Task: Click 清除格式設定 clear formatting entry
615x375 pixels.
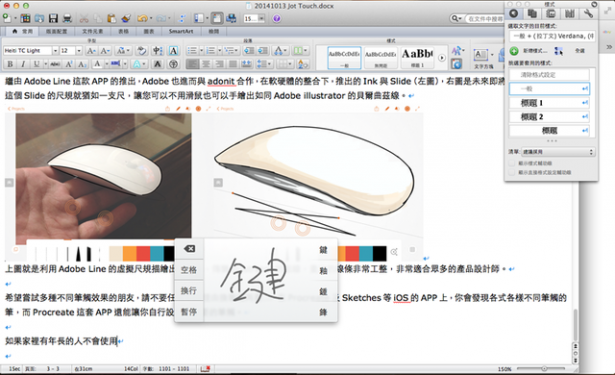Action: pyautogui.click(x=549, y=75)
